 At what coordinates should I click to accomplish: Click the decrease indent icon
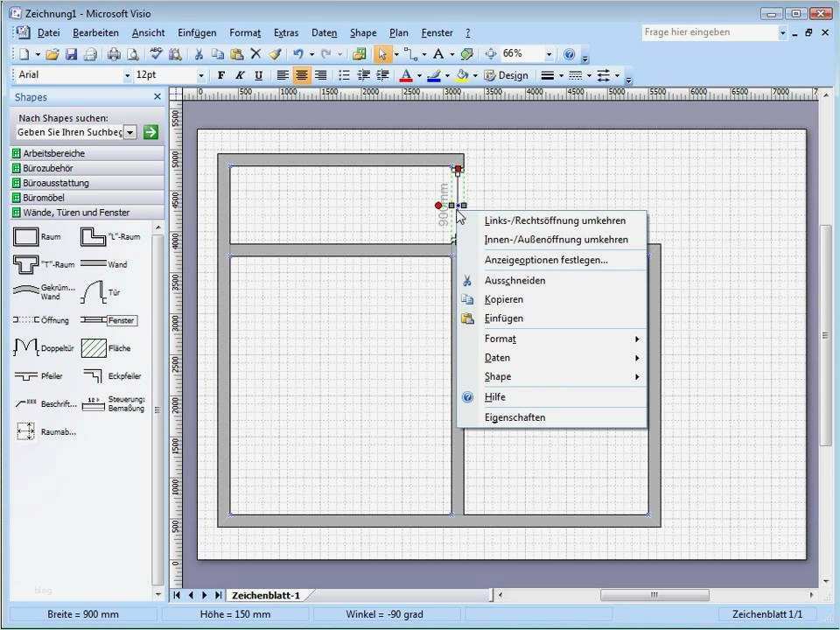click(x=364, y=75)
